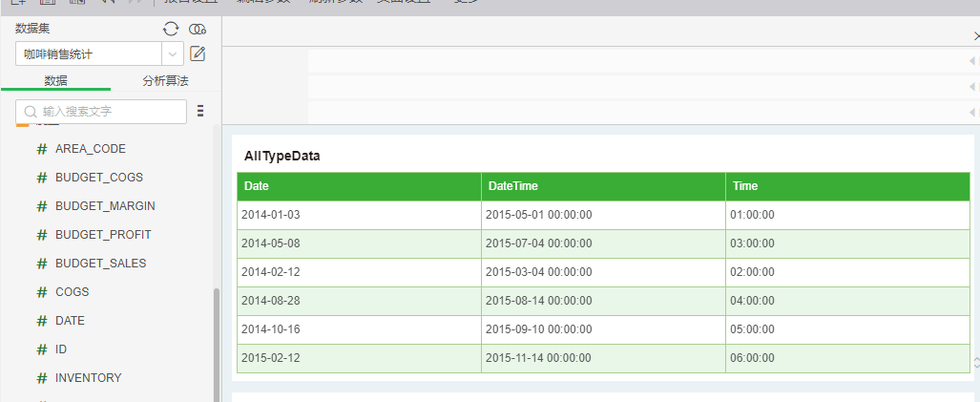Viewport: 980px width, 402px height.
Task: Select the ID field in the list
Action: pos(61,349)
